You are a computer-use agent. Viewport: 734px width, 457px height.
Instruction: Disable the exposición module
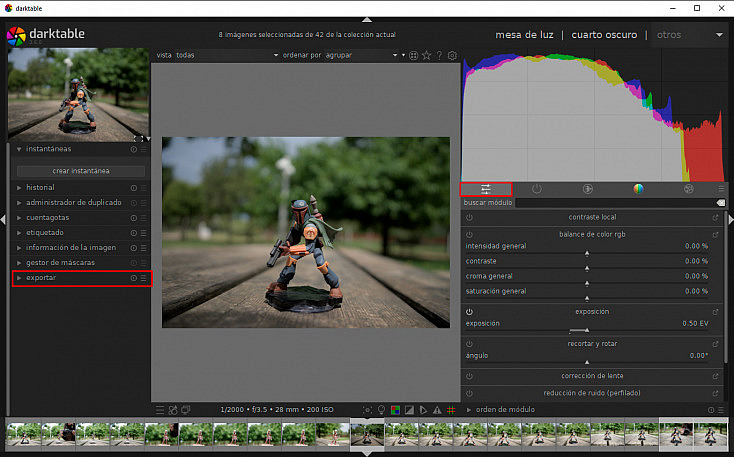[x=469, y=312]
